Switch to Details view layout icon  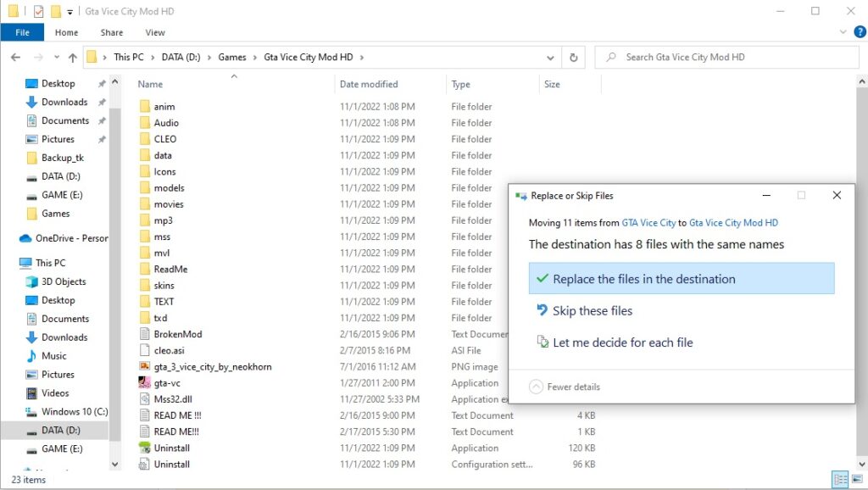coord(840,479)
